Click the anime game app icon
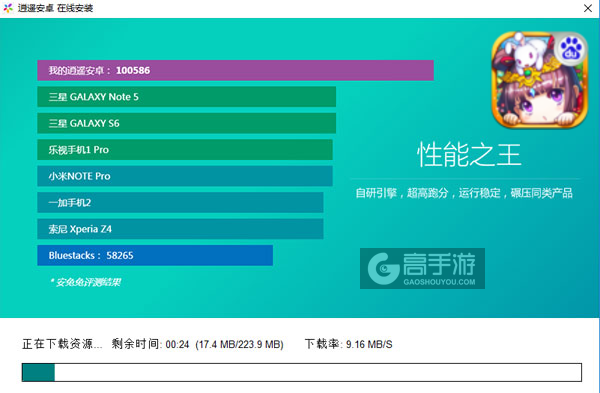The image size is (600, 393). tap(540, 80)
